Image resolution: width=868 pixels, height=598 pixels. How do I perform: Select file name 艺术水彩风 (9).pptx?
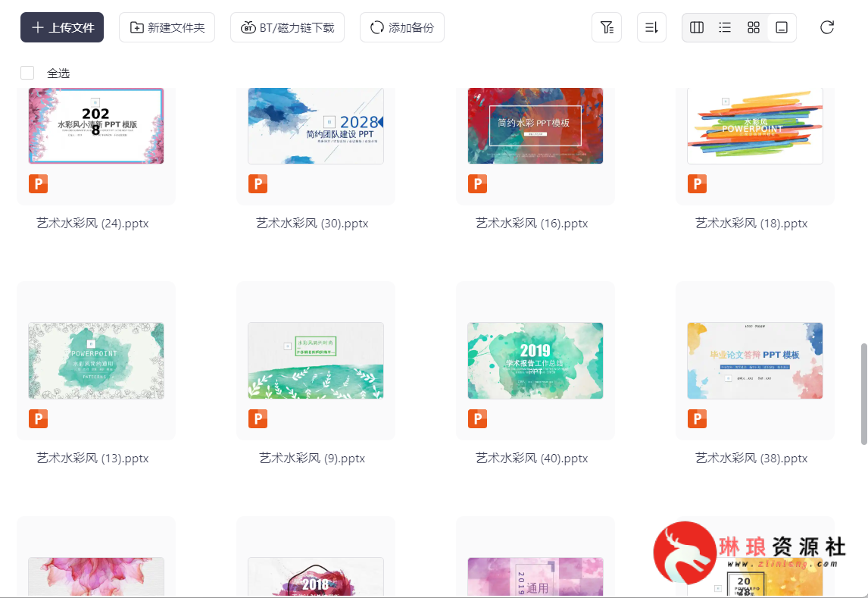312,459
